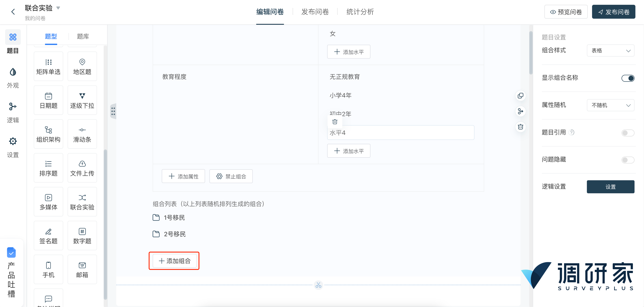Add a 多媒体 question type
This screenshot has width=644, height=307.
pos(49,202)
